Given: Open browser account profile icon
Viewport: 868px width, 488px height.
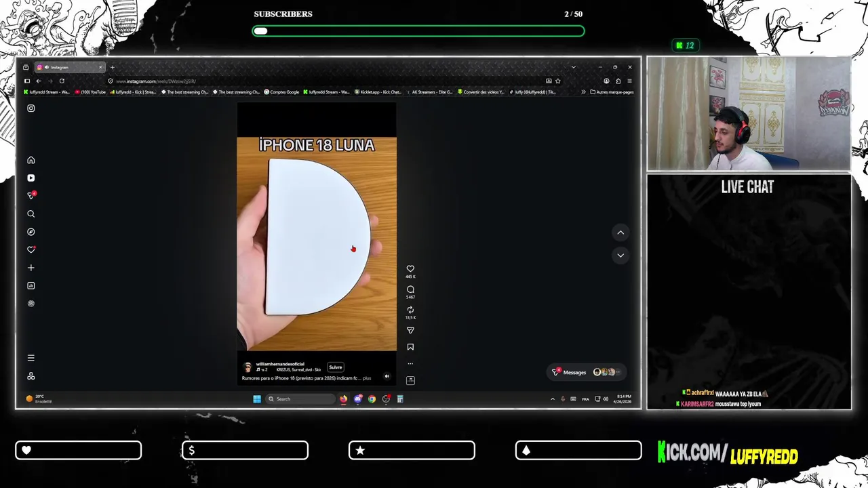Looking at the screenshot, I should coord(606,81).
